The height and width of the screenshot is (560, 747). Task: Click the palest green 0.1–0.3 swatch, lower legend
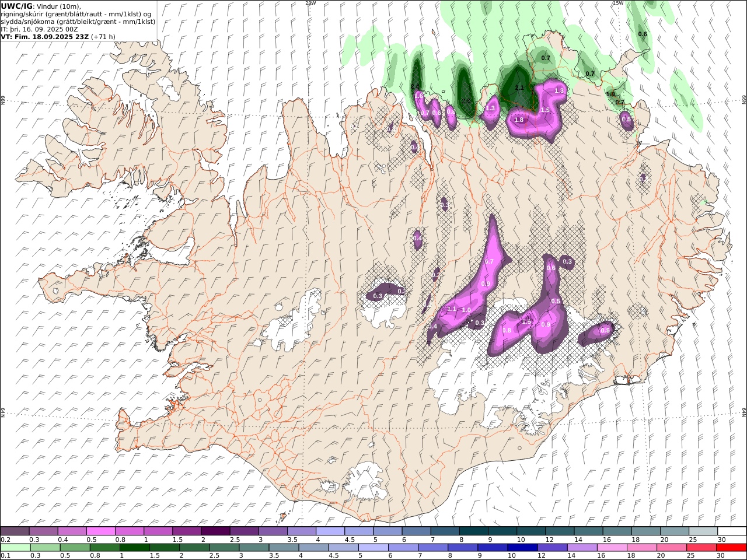[x=15, y=548]
